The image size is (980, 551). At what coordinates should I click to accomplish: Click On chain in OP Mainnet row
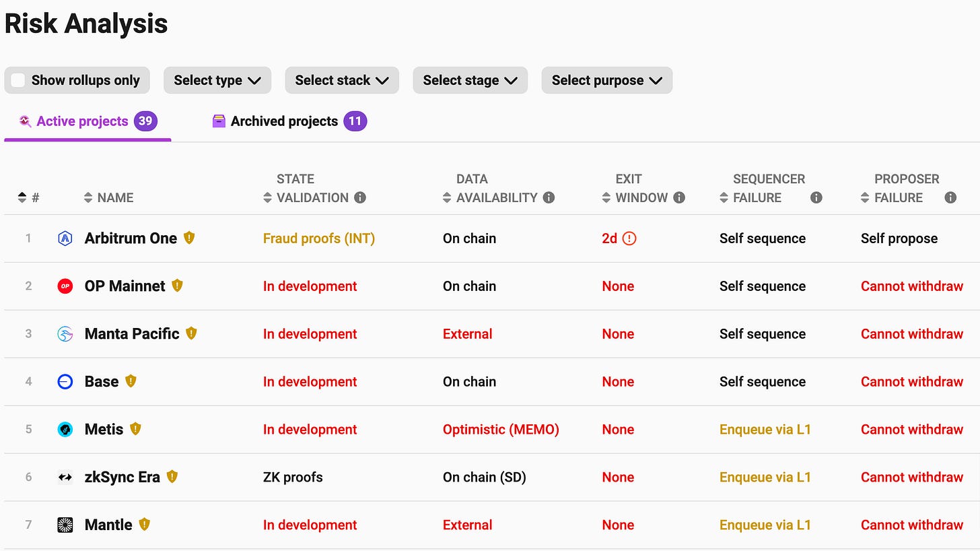click(470, 286)
